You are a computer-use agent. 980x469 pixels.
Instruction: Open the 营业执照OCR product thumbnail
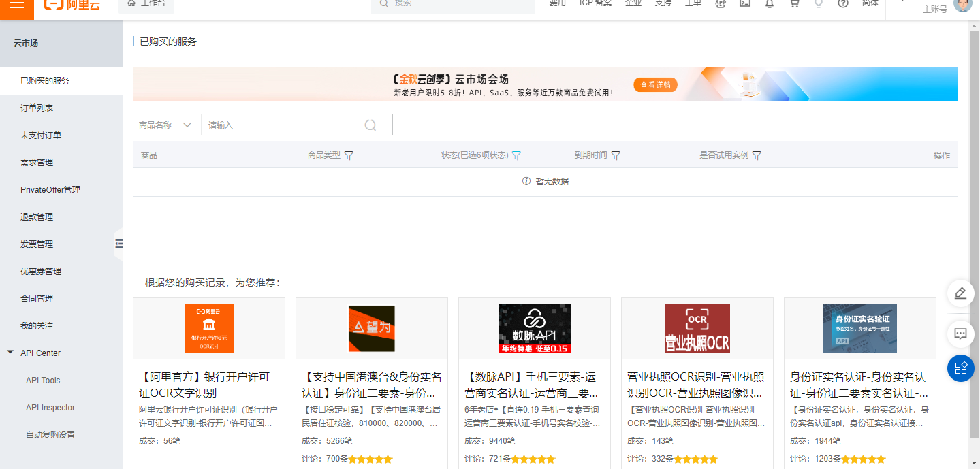(697, 329)
